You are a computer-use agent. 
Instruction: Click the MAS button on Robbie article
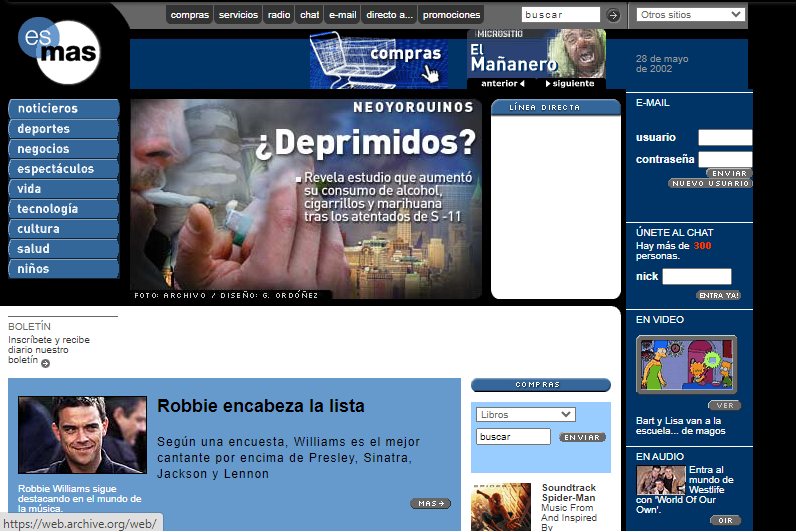coord(430,504)
